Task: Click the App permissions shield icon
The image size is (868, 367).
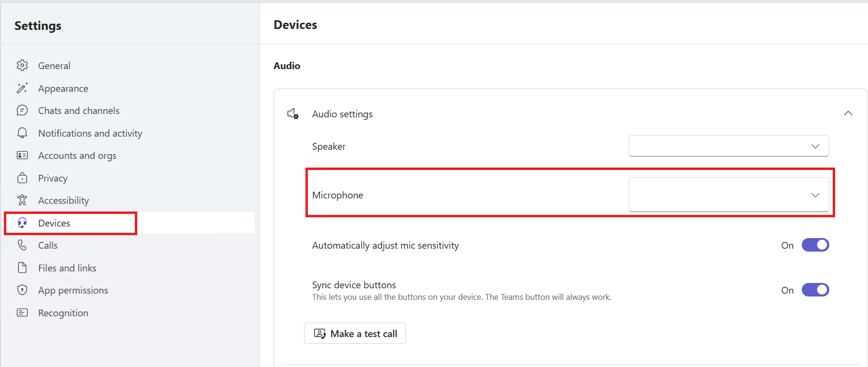Action: pyautogui.click(x=22, y=290)
